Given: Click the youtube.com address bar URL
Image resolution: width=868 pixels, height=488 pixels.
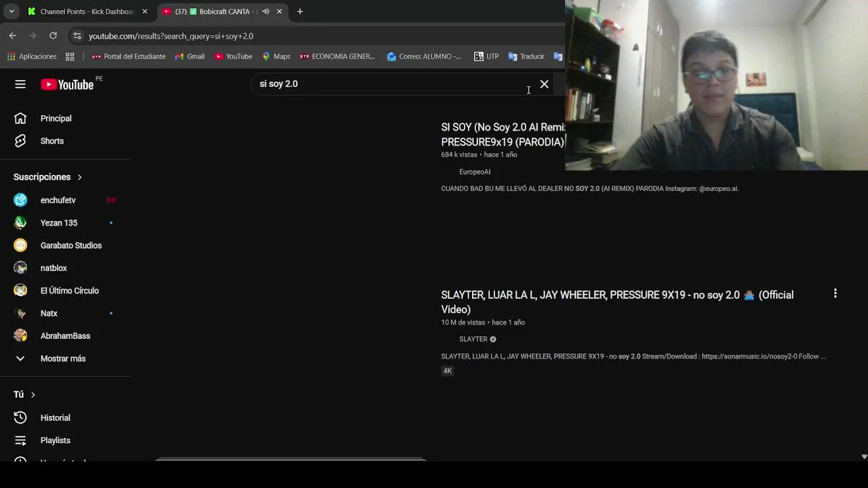Looking at the screenshot, I should tap(171, 36).
